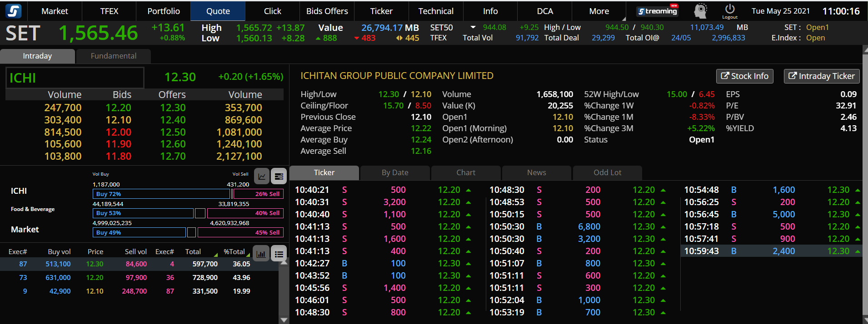Open the DCA menu

(545, 11)
